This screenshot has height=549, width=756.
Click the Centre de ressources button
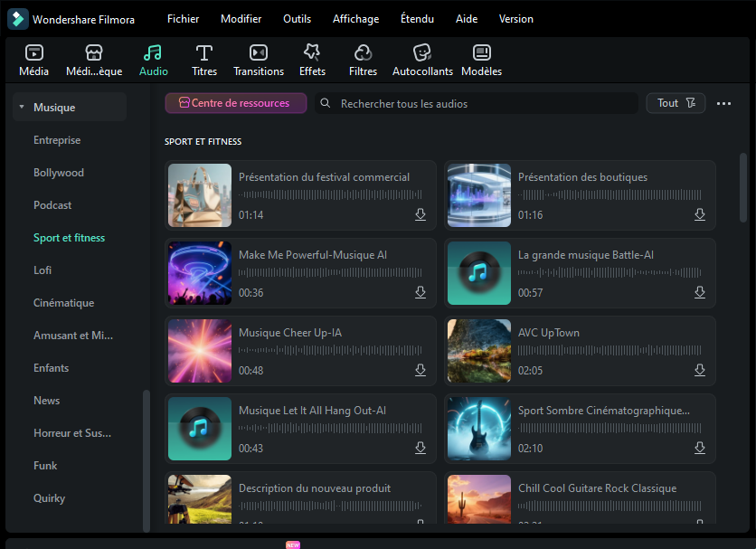[x=235, y=103]
